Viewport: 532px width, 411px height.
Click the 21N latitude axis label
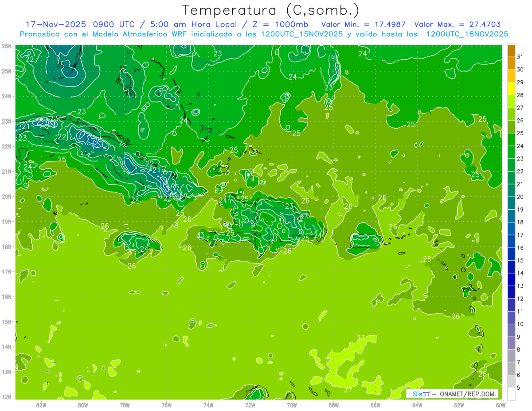(6, 171)
